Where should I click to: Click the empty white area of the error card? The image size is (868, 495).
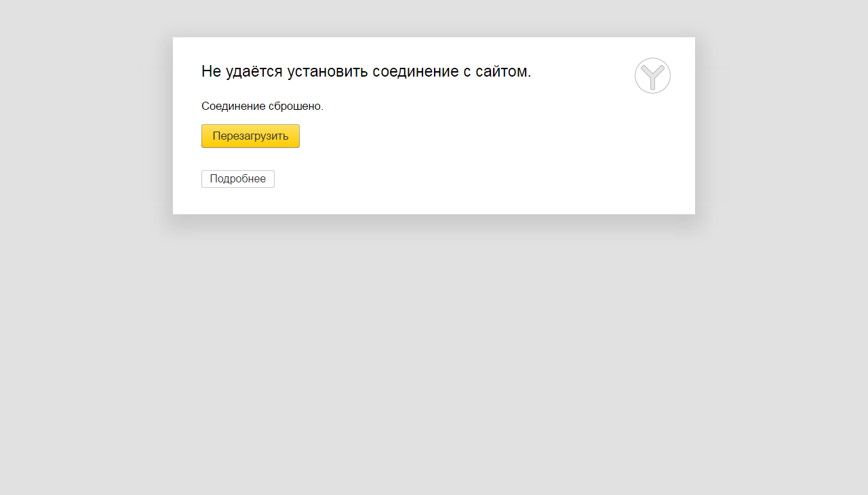click(x=475, y=156)
